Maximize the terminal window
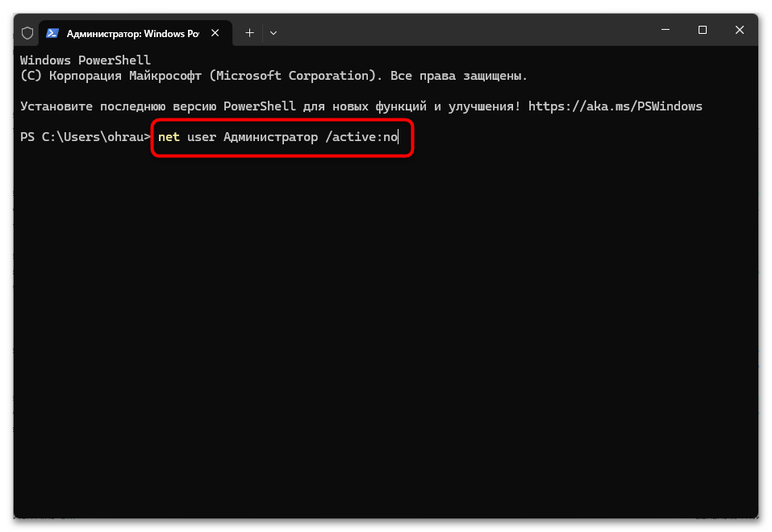 pos(703,30)
